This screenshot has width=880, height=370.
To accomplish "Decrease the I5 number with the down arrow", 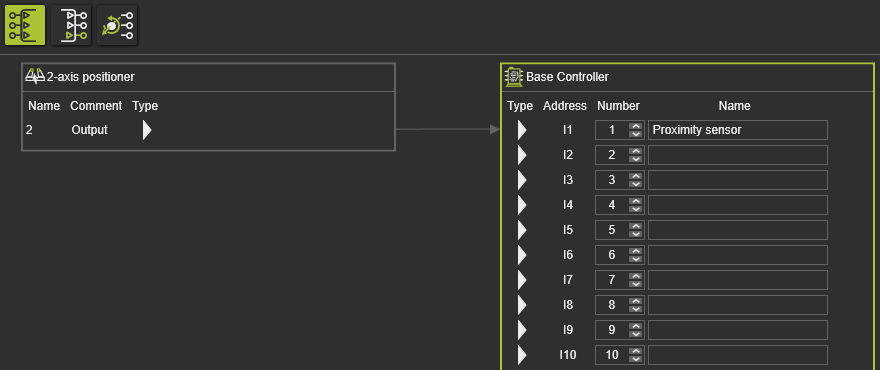I will pyautogui.click(x=635, y=234).
